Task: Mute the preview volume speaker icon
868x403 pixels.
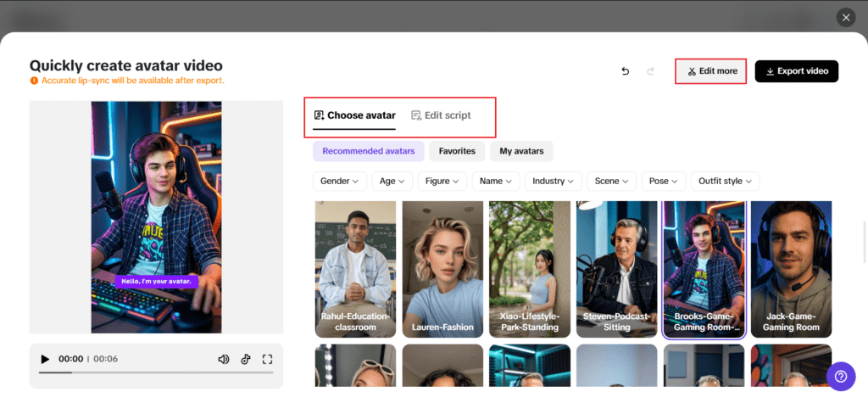Action: click(224, 359)
